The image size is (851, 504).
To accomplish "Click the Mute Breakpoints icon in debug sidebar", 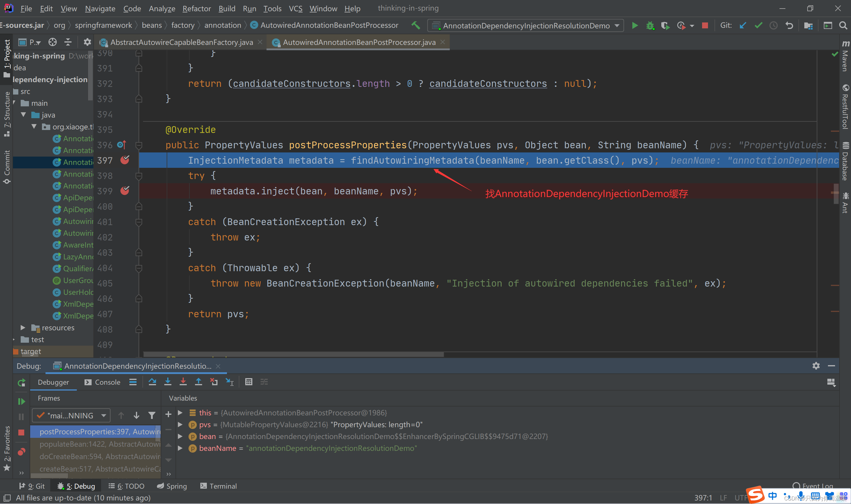I will (21, 452).
